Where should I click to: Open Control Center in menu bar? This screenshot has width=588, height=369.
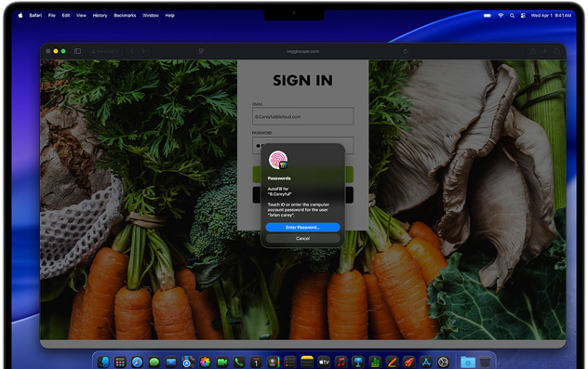coord(523,16)
